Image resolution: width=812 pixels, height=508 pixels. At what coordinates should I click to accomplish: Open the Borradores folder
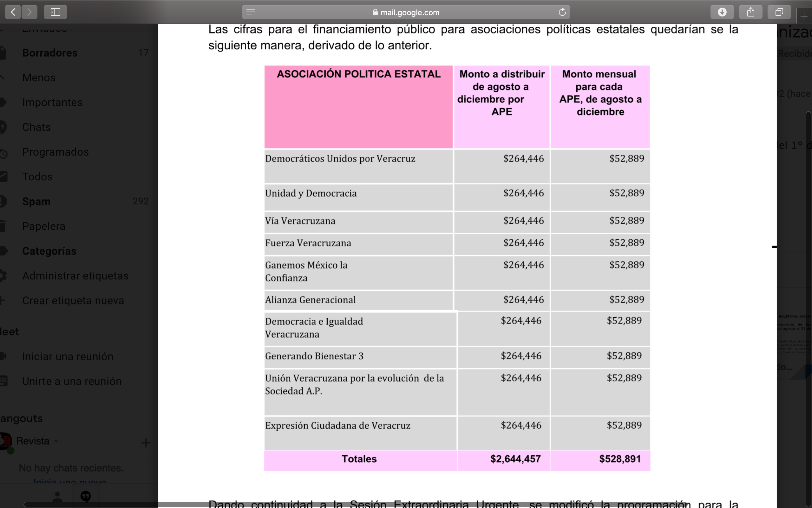pos(50,53)
